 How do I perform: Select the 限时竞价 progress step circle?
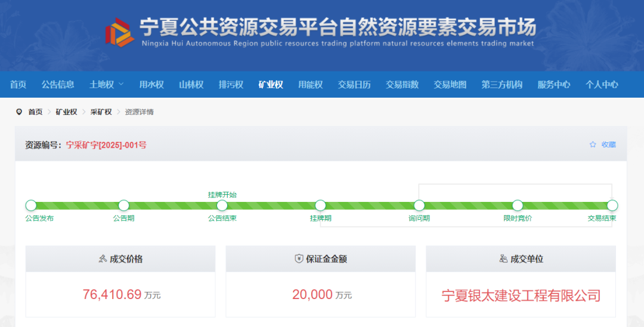tap(518, 205)
